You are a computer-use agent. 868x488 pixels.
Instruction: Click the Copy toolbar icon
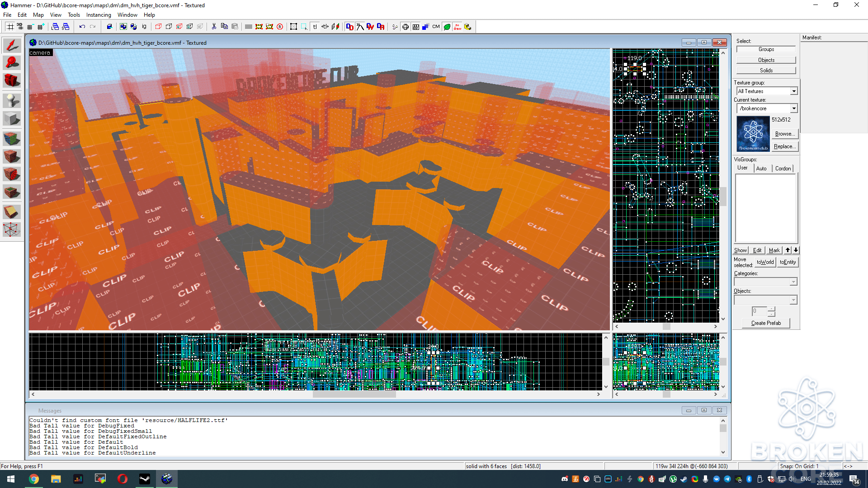tap(224, 27)
